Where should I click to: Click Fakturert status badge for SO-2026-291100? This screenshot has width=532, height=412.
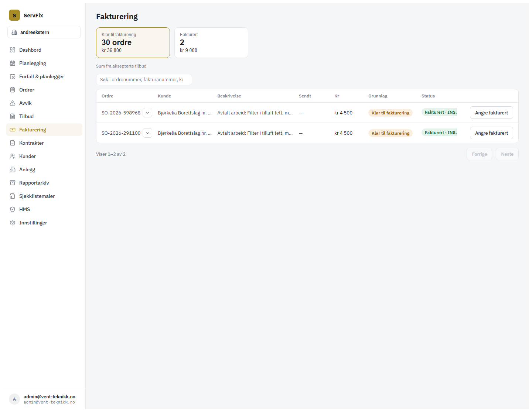(440, 133)
